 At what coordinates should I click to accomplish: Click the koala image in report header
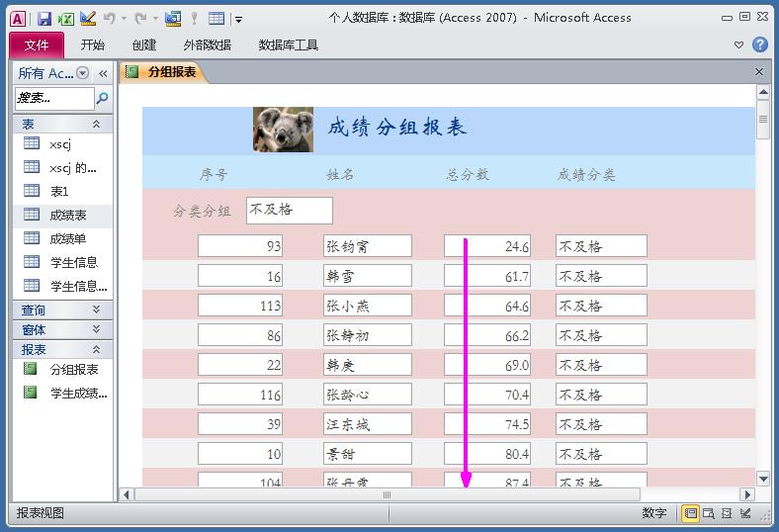[x=283, y=130]
